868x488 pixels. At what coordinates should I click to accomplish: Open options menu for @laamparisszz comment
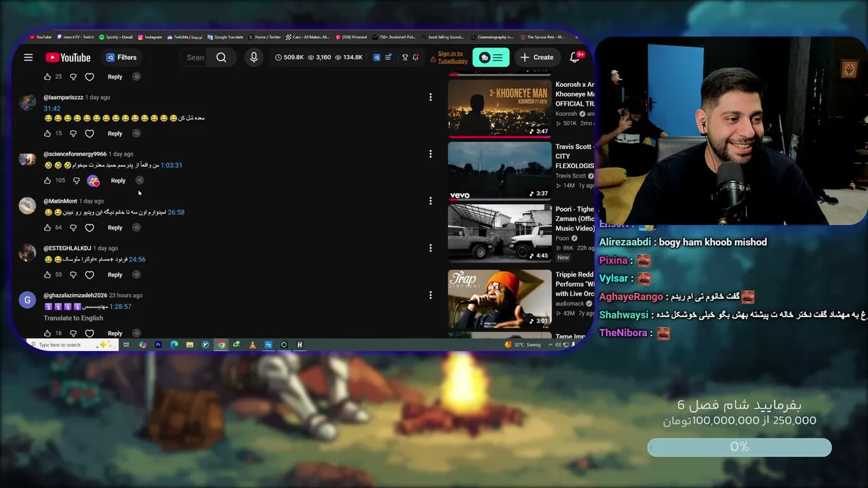tap(430, 98)
